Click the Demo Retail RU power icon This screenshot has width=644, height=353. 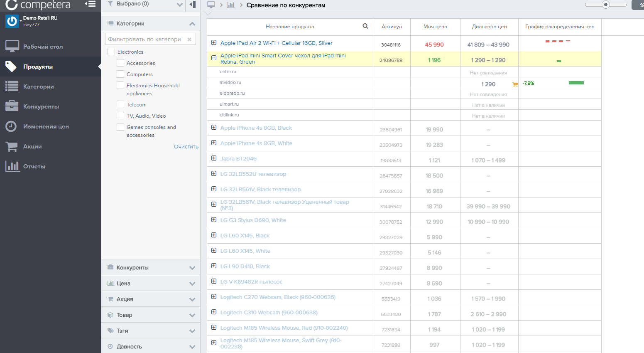[12, 21]
